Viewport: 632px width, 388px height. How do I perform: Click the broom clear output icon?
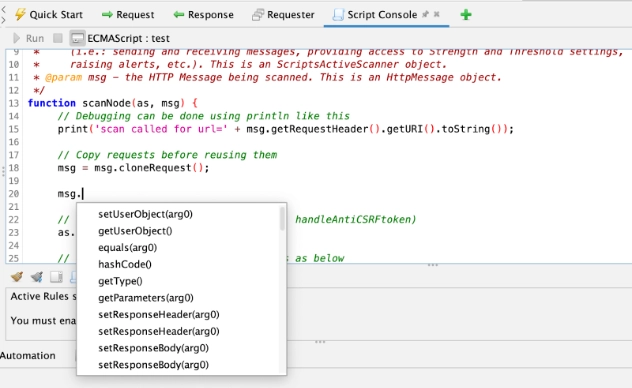17,277
